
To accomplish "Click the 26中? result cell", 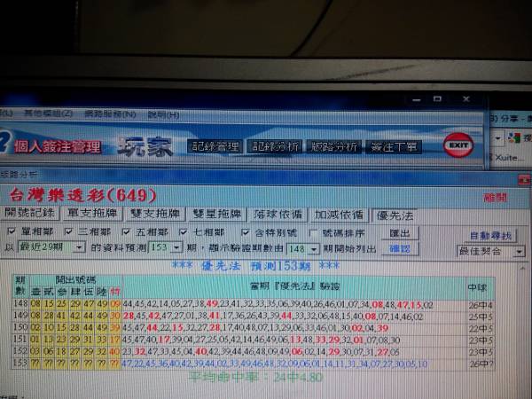I will pyautogui.click(x=481, y=364).
